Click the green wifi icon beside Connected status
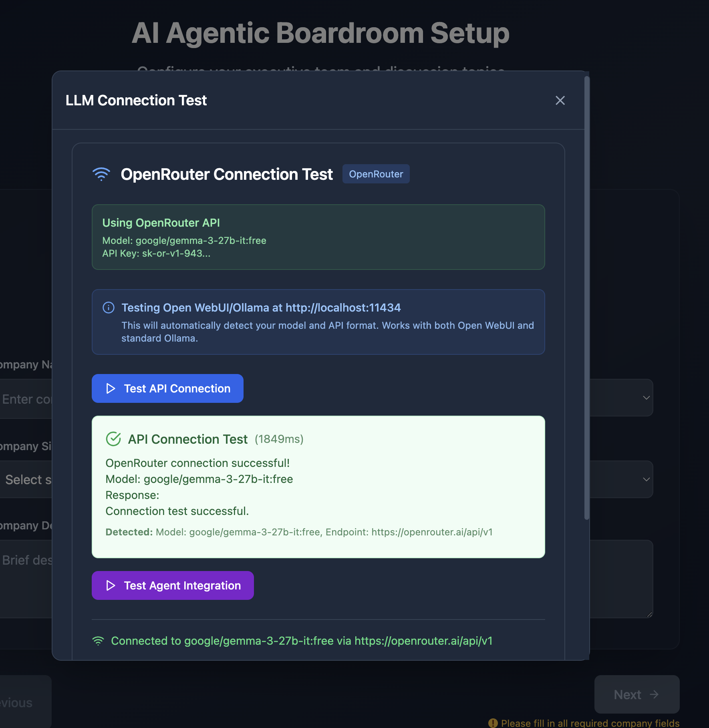Viewport: 709px width, 728px height. [98, 641]
